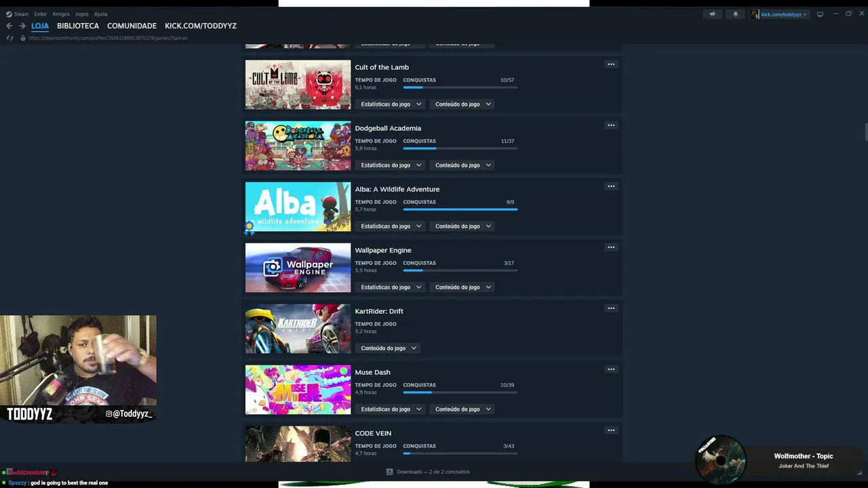The height and width of the screenshot is (488, 868).
Task: Click the Dodgeball Academia cover thumbnail
Action: [298, 146]
